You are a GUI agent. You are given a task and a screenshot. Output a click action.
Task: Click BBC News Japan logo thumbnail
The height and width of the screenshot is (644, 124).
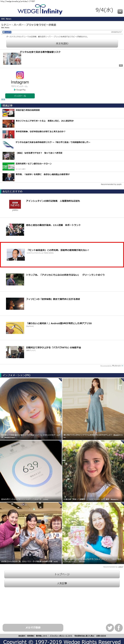15,205
